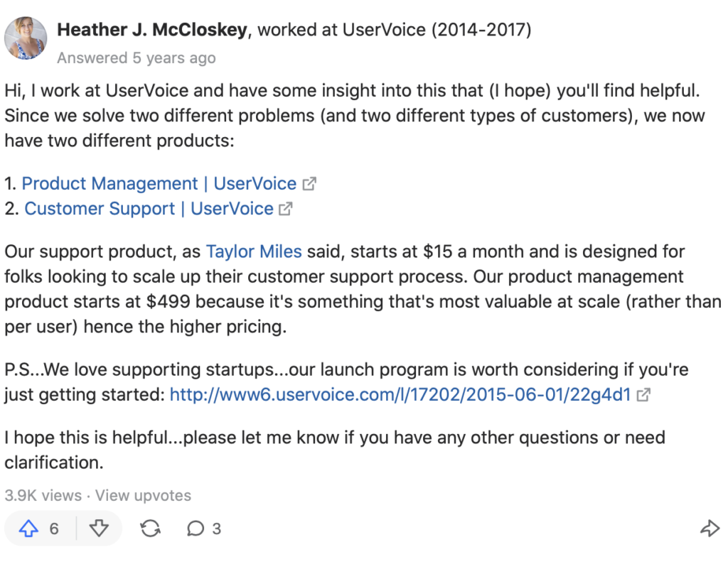Visit Taylor Miles' profile link

click(254, 251)
